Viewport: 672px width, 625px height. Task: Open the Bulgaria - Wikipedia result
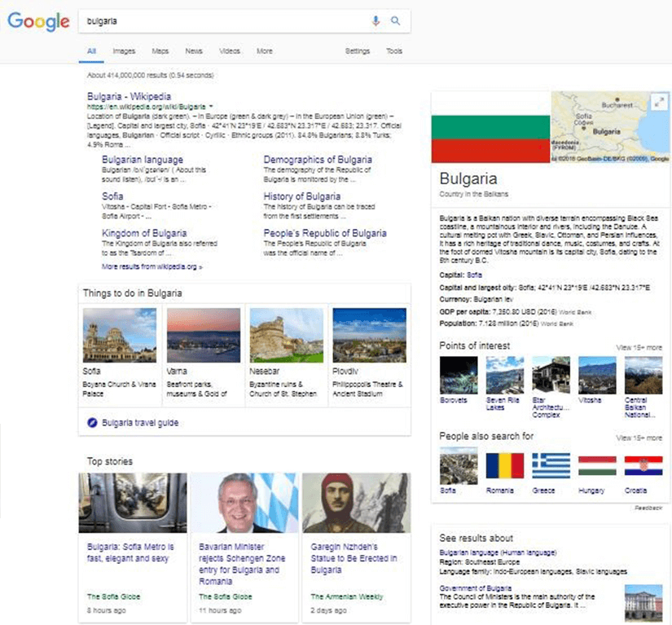(x=129, y=96)
